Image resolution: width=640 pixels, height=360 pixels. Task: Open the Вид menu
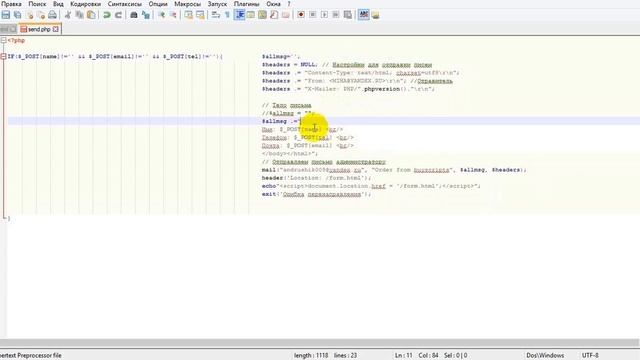(x=58, y=4)
